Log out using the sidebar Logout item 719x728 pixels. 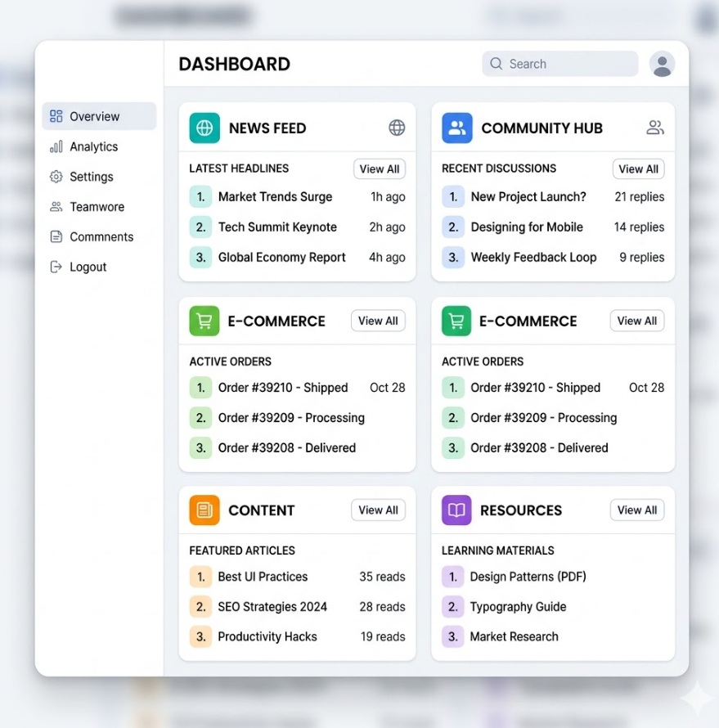click(x=88, y=267)
